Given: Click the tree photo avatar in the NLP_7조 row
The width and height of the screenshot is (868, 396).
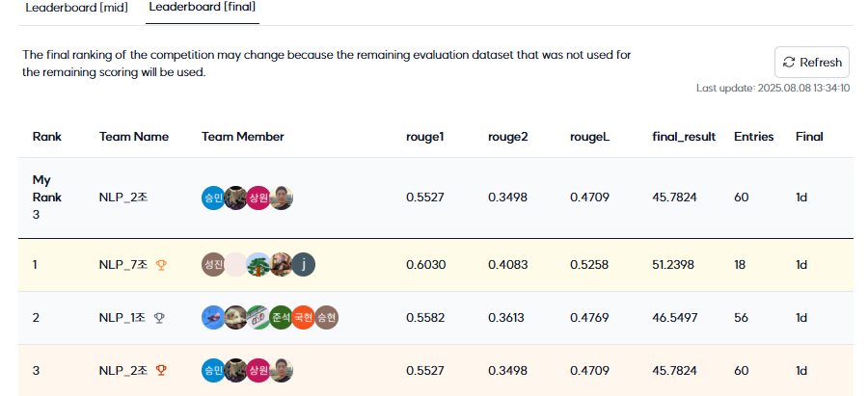Looking at the screenshot, I should click(x=258, y=264).
